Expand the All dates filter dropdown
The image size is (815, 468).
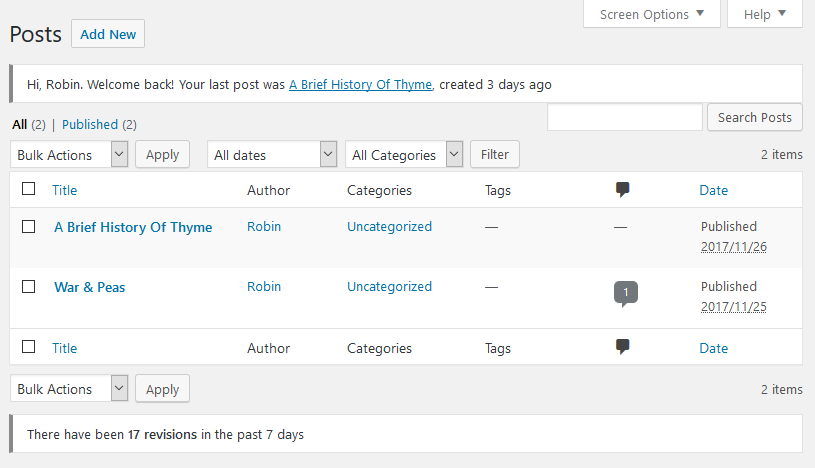[x=271, y=155]
